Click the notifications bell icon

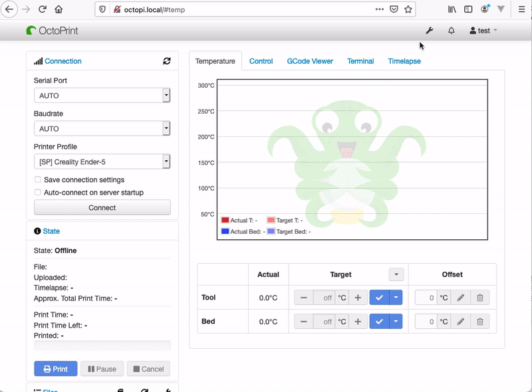tap(452, 31)
